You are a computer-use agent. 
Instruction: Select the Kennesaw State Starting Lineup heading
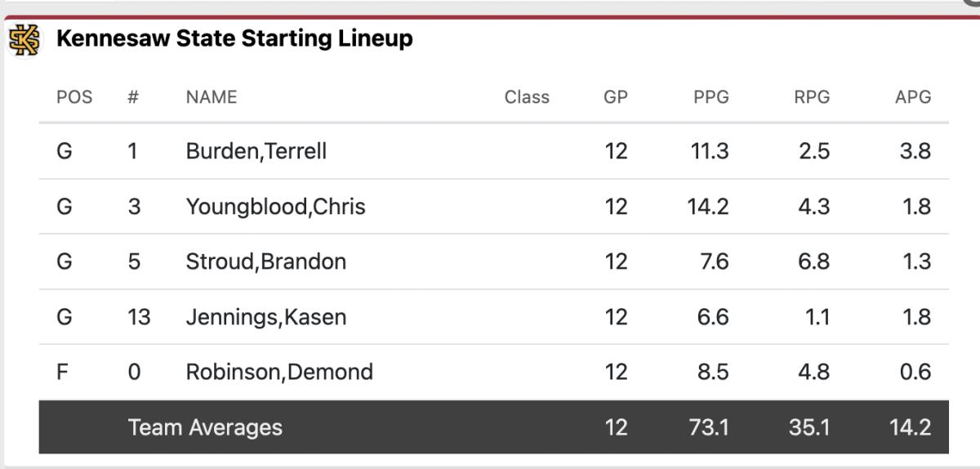(x=234, y=38)
